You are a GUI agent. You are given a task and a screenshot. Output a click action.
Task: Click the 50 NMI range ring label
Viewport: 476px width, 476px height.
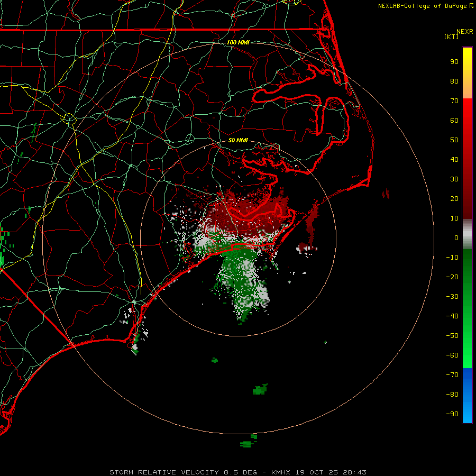point(238,140)
